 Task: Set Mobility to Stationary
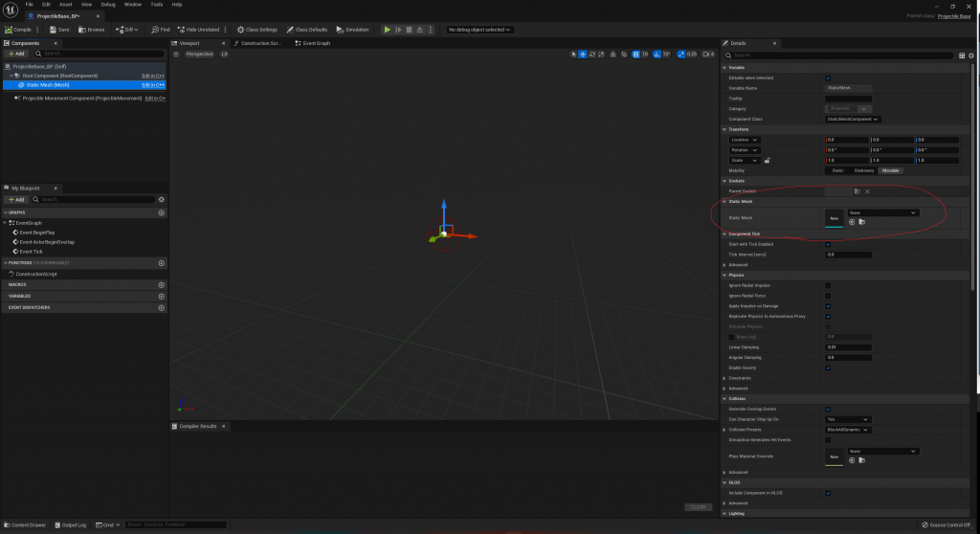[864, 170]
